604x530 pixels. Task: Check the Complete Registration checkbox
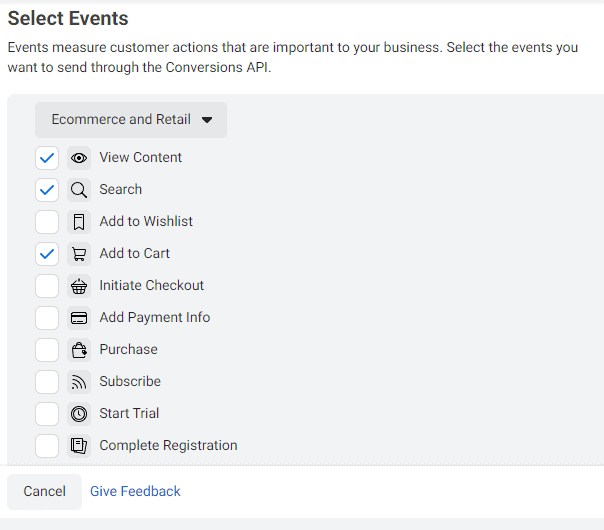[x=47, y=446]
